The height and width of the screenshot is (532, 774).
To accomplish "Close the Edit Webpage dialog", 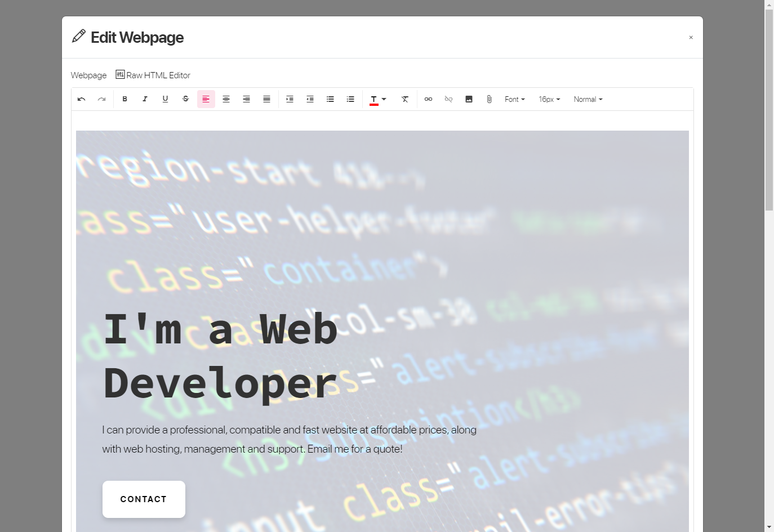I will point(691,38).
